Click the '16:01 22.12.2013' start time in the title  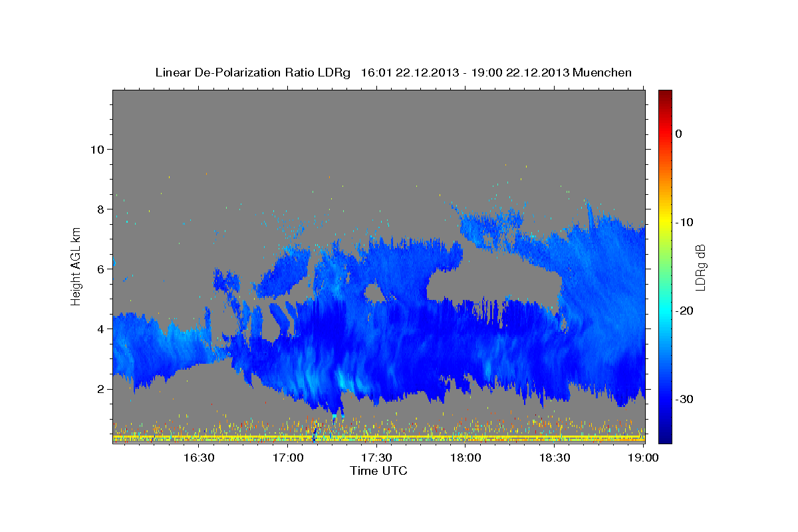click(408, 72)
